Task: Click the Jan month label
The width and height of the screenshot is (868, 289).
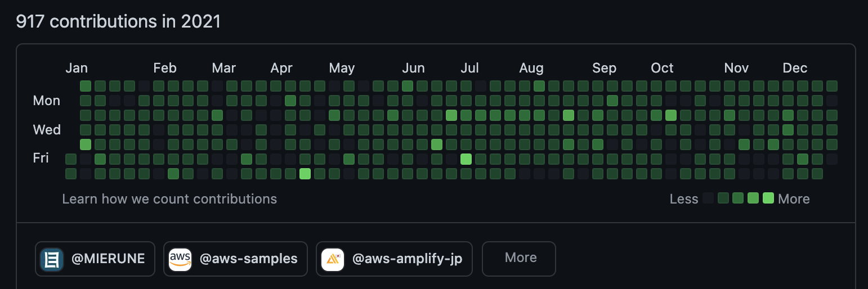Action: tap(77, 68)
